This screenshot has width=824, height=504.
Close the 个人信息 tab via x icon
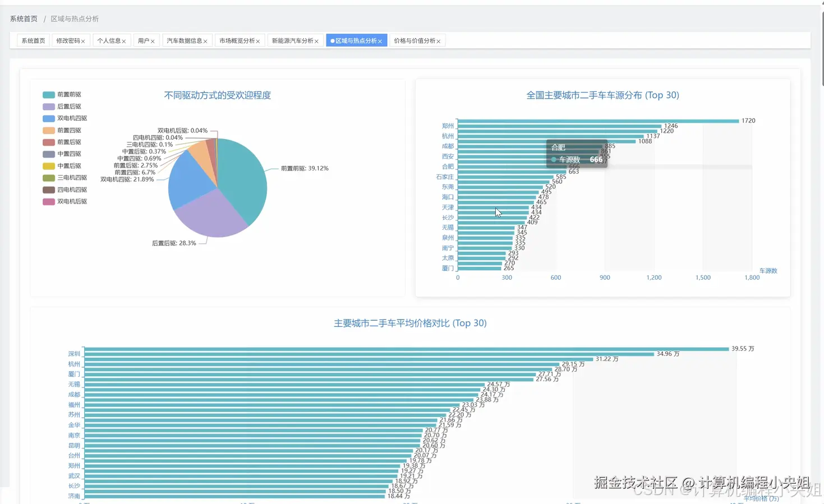[x=124, y=41]
